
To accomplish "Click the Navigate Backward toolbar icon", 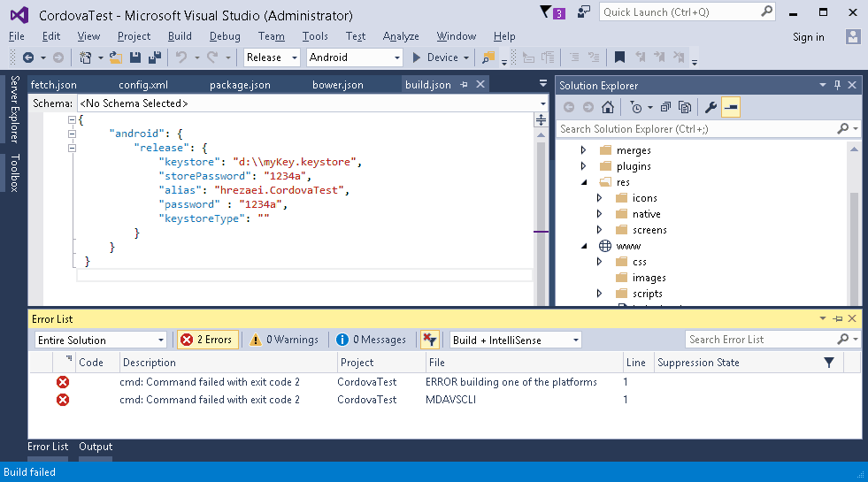I will click(x=28, y=57).
